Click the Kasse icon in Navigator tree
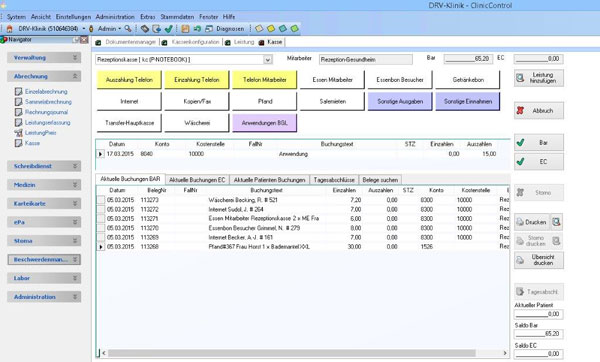Screen dimensions: 600x362 pos(18,143)
